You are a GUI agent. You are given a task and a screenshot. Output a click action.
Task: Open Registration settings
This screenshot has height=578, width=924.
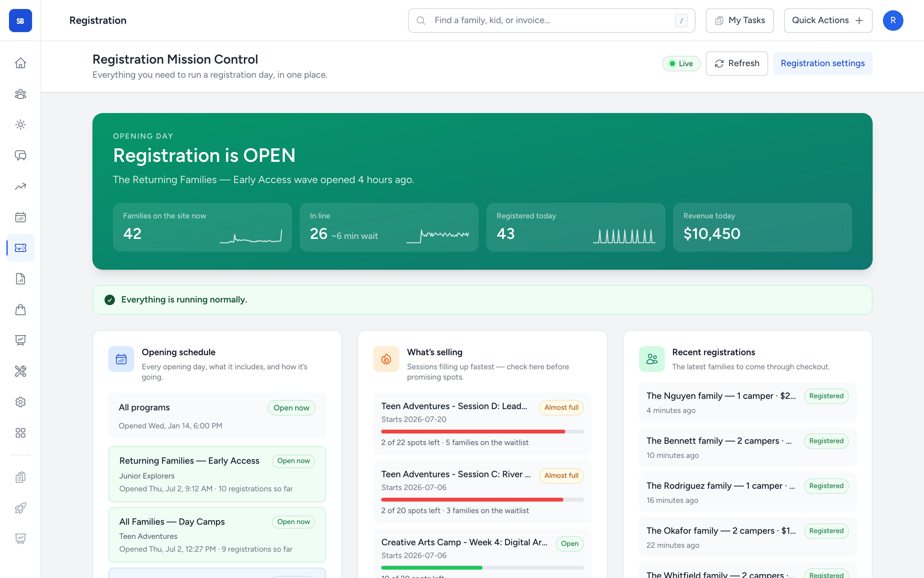[x=822, y=64]
